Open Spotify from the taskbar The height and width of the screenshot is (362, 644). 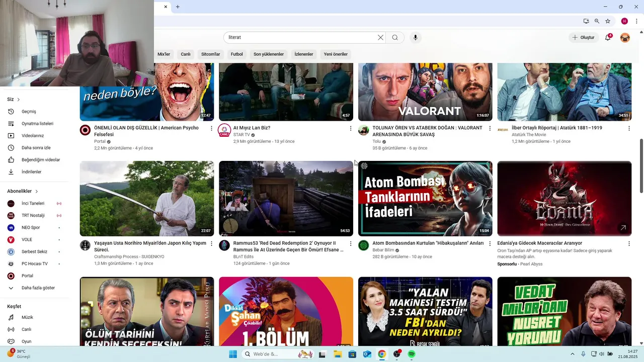tap(412, 354)
